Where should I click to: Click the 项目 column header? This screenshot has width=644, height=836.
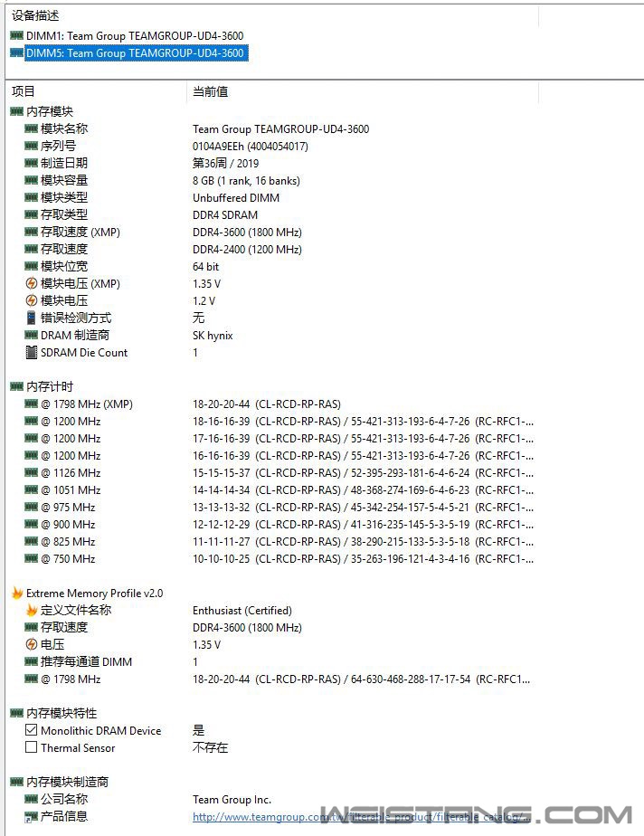[x=24, y=91]
